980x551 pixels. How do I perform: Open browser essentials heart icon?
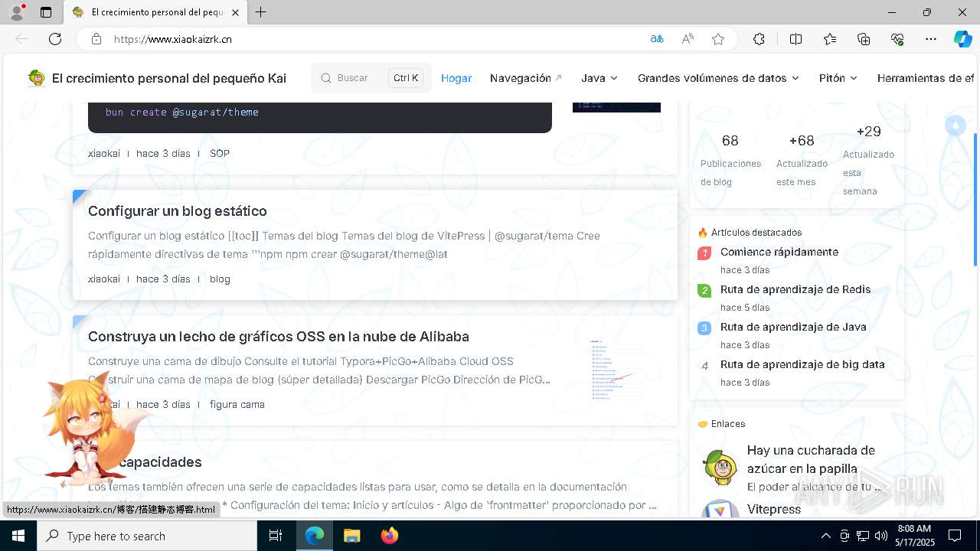(897, 39)
